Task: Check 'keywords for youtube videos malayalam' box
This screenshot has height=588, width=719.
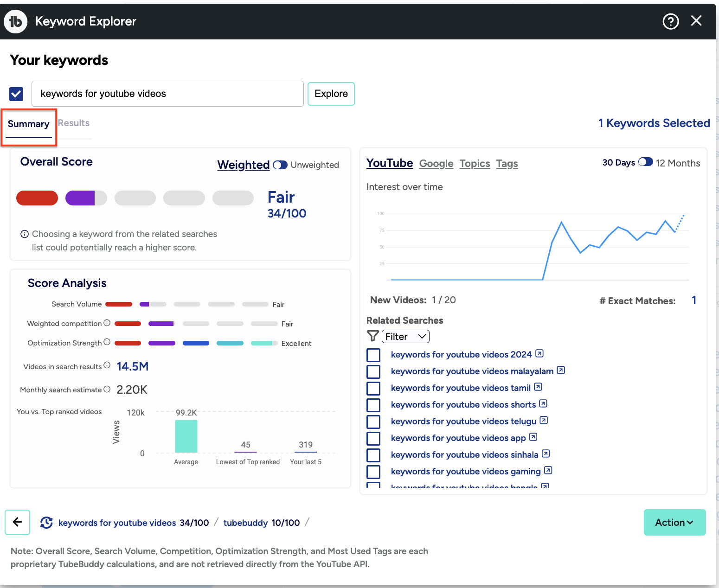Action: [373, 372]
